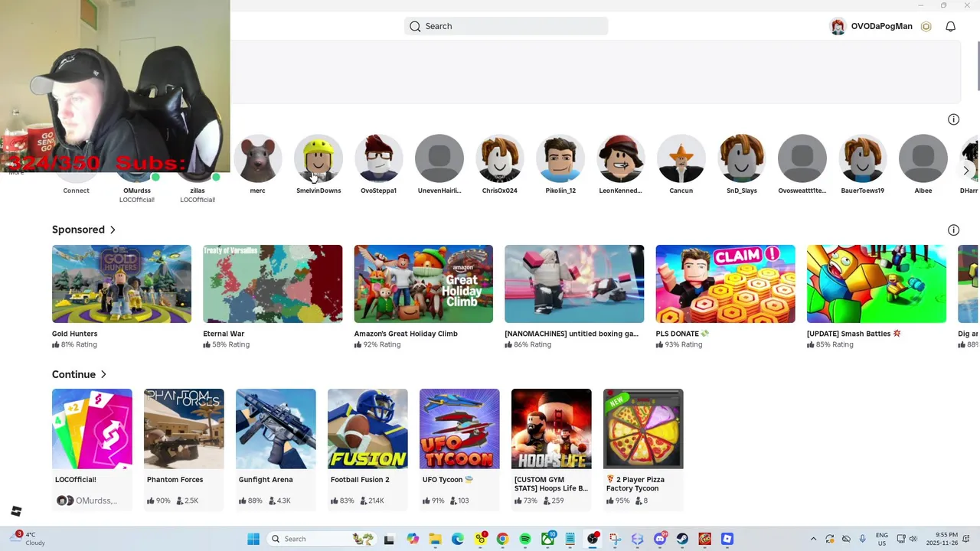980x551 pixels.
Task: Open Smash Battles game thumbnail
Action: [x=876, y=284]
